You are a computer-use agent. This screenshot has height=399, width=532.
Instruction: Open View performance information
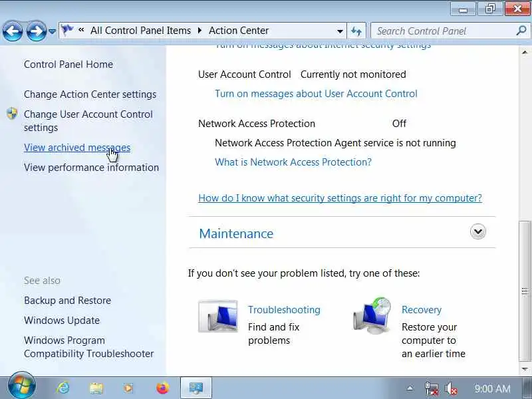point(91,168)
